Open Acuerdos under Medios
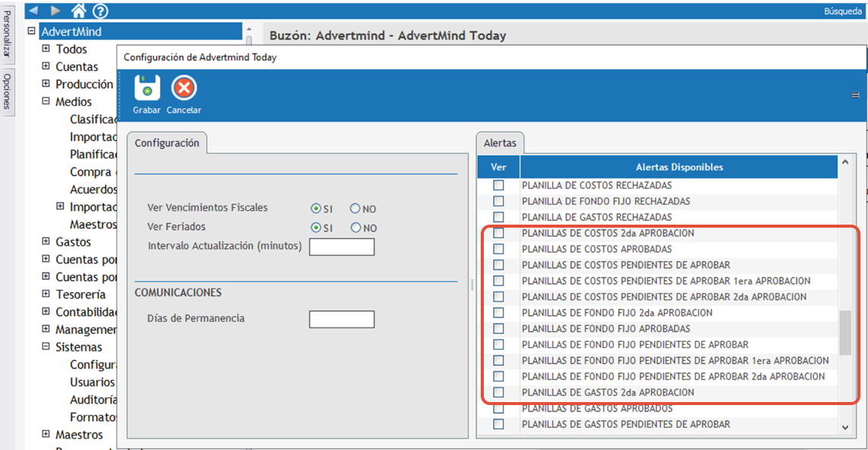The width and height of the screenshot is (868, 450). 94,189
